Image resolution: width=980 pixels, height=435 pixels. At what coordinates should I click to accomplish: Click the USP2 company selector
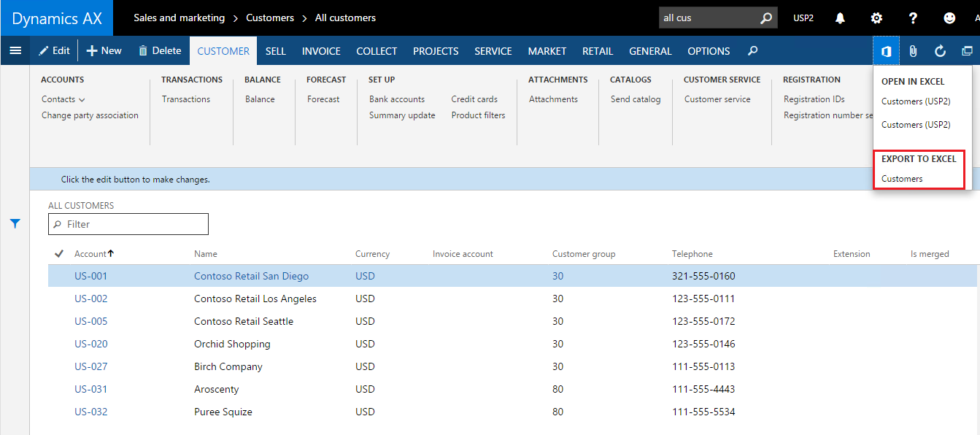tap(803, 18)
